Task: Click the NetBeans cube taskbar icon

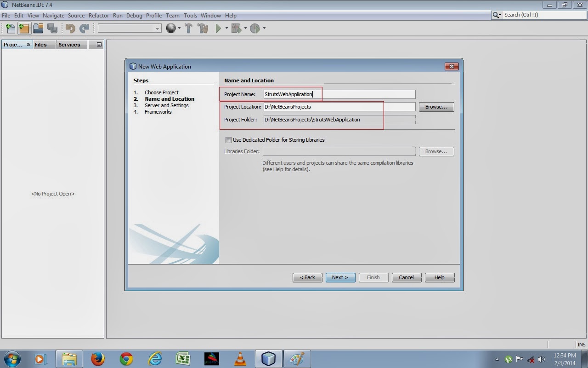Action: click(268, 359)
